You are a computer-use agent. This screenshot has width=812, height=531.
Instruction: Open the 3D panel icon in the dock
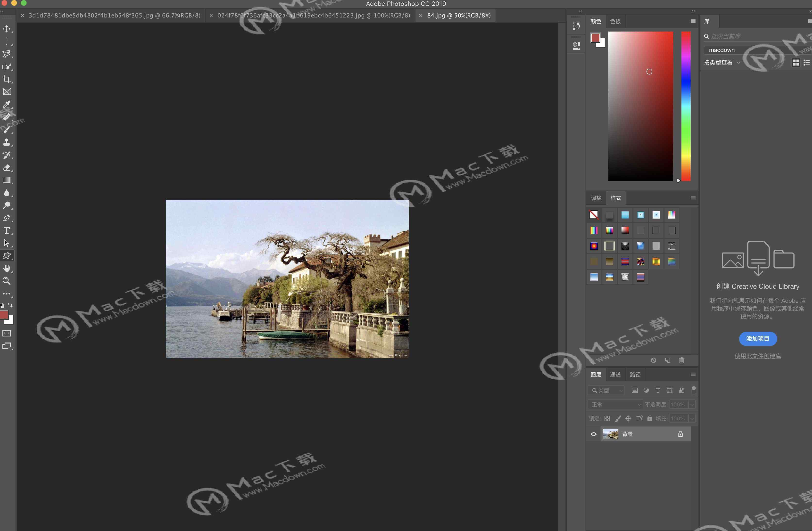click(576, 45)
